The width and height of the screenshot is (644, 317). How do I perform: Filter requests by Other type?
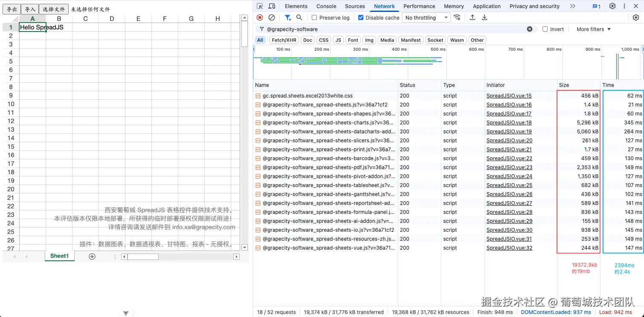coord(477,40)
